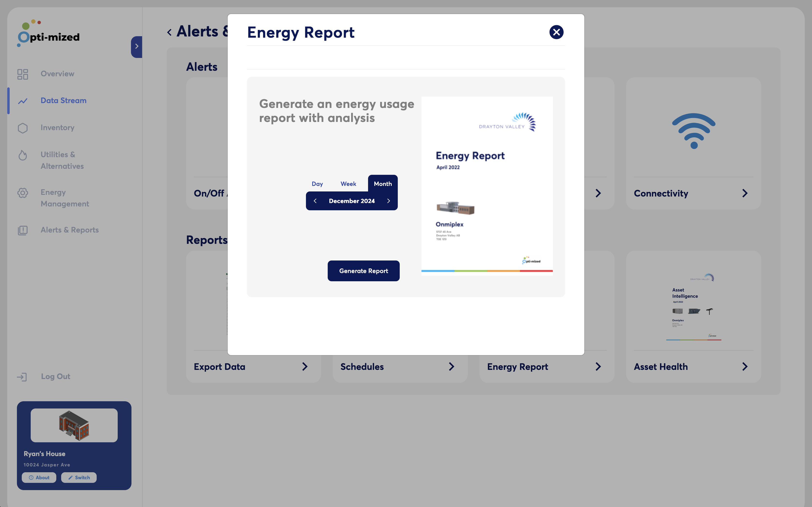The width and height of the screenshot is (812, 507).
Task: Open Asset Health with its chevron
Action: pos(745,366)
